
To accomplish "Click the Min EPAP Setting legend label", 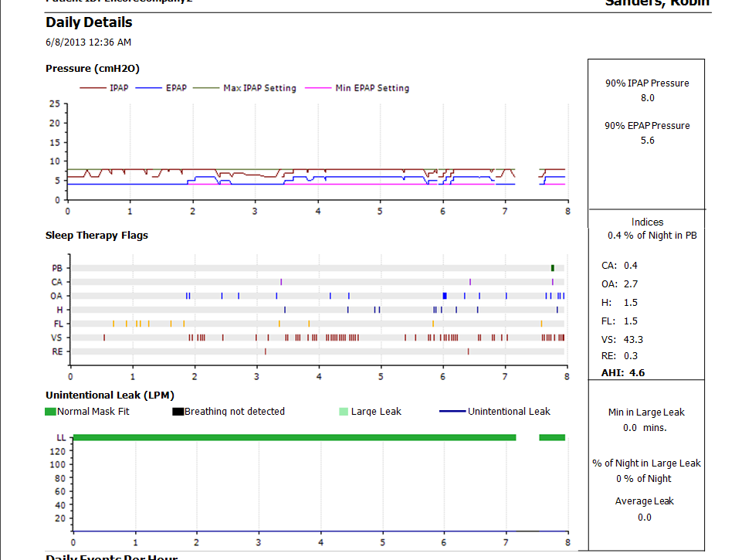I will coord(371,88).
